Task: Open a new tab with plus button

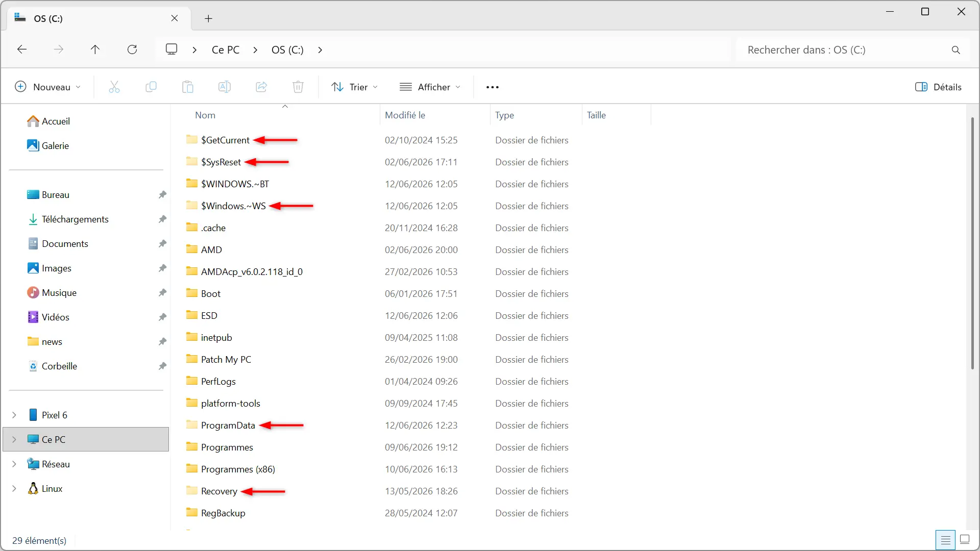Action: coord(208,18)
